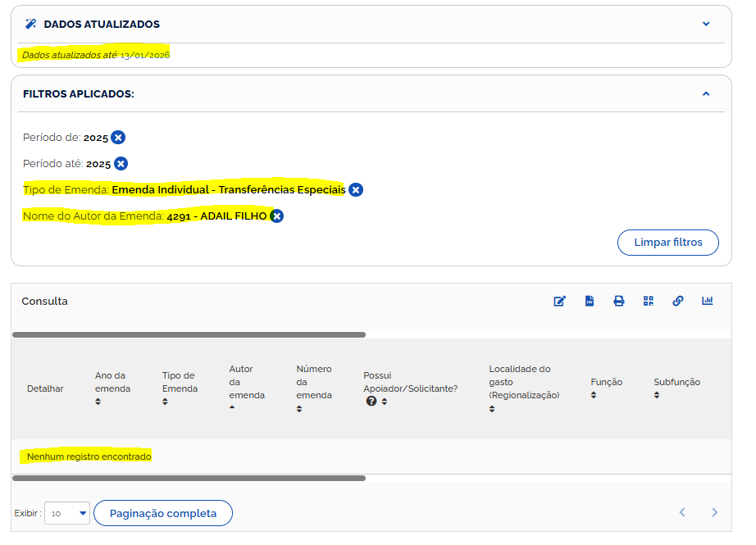Click the copy link chain icon
Screen dimensions: 756x545
[x=678, y=301]
